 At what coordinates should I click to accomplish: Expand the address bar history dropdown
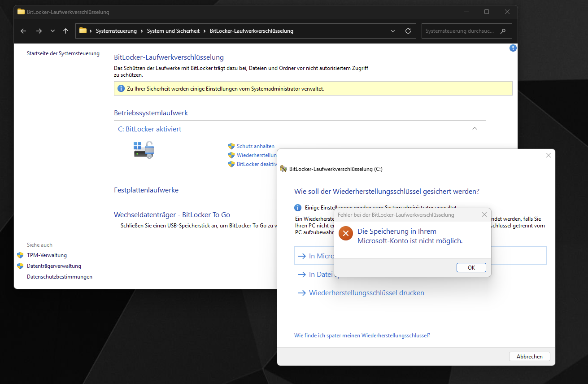(393, 31)
